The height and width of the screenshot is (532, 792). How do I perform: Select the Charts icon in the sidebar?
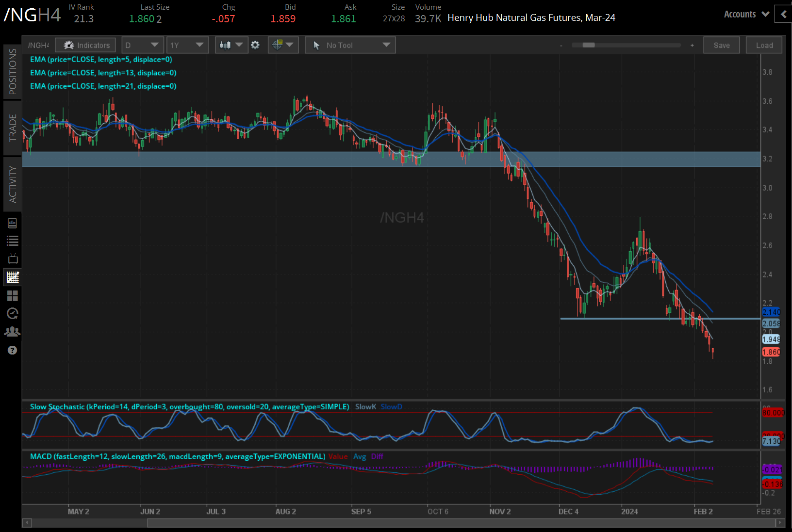[x=13, y=277]
